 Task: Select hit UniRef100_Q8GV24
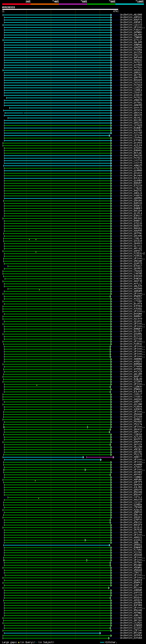pyautogui.click(x=131, y=113)
